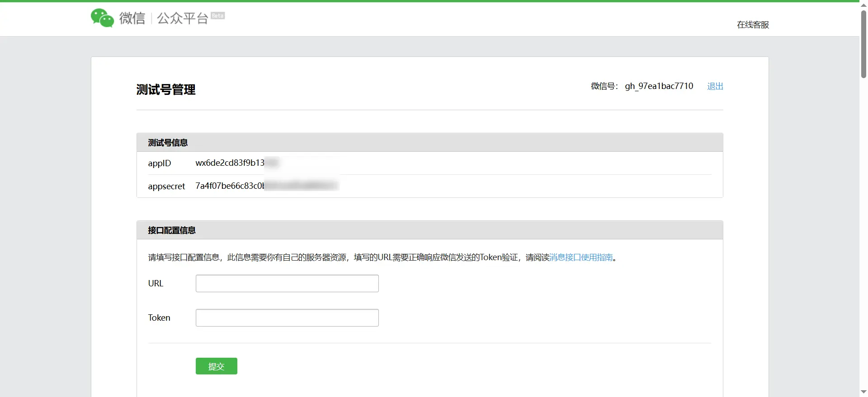
Task: Click the 微信 brand text
Action: coord(132,18)
